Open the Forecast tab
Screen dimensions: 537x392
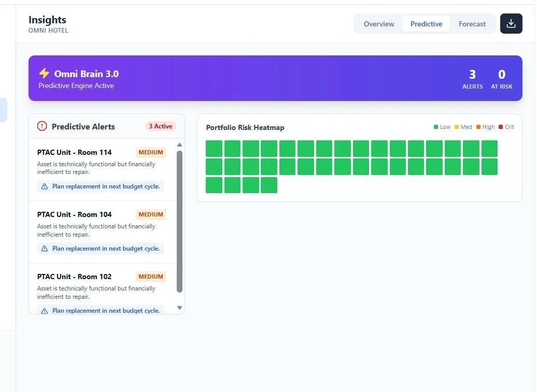(x=472, y=24)
